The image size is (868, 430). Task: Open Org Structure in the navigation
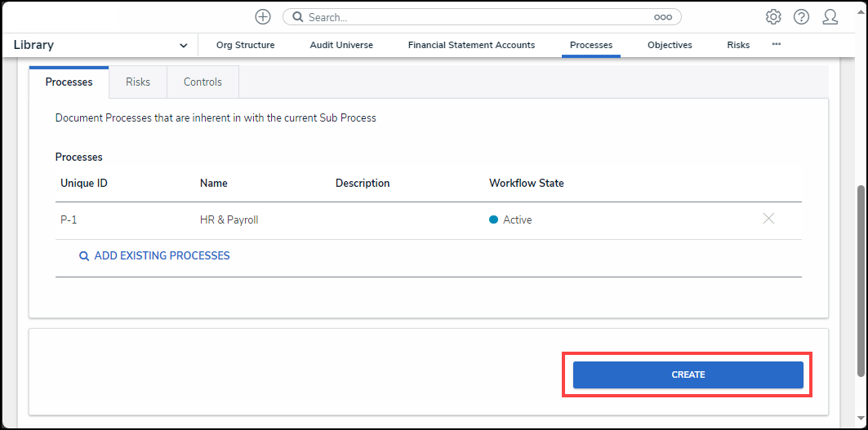pyautogui.click(x=245, y=46)
